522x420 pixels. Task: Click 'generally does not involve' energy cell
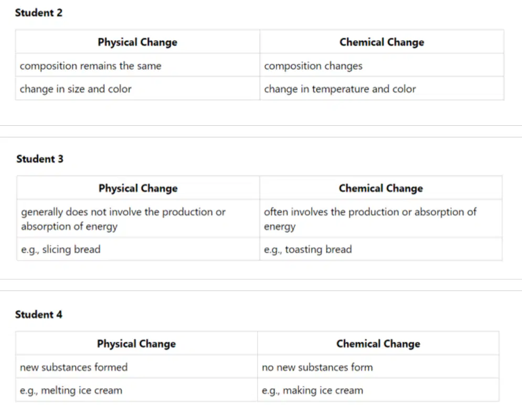[x=138, y=219]
